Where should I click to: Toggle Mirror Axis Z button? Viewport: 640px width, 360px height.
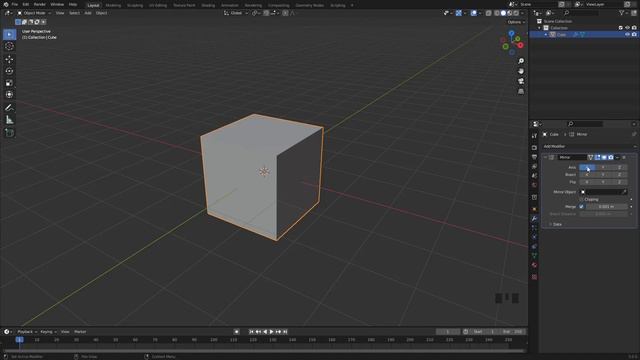619,167
